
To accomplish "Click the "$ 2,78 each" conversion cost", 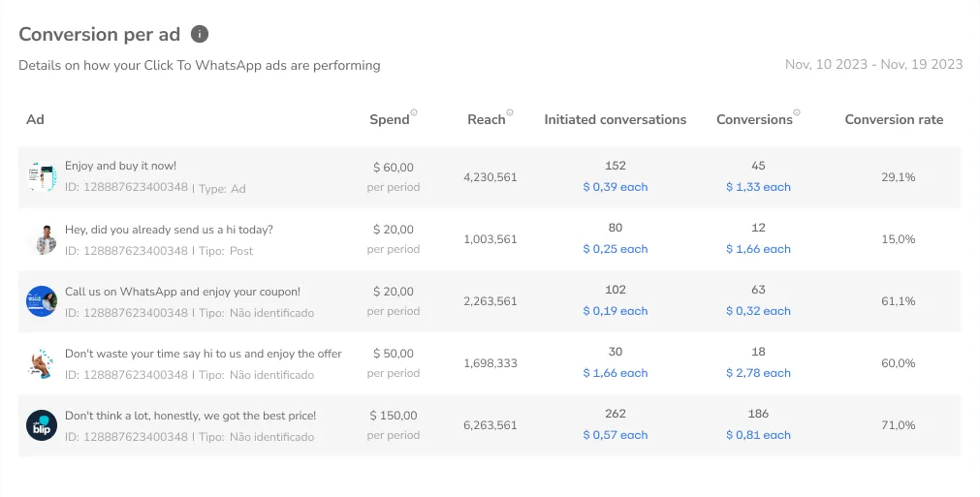I will [758, 373].
